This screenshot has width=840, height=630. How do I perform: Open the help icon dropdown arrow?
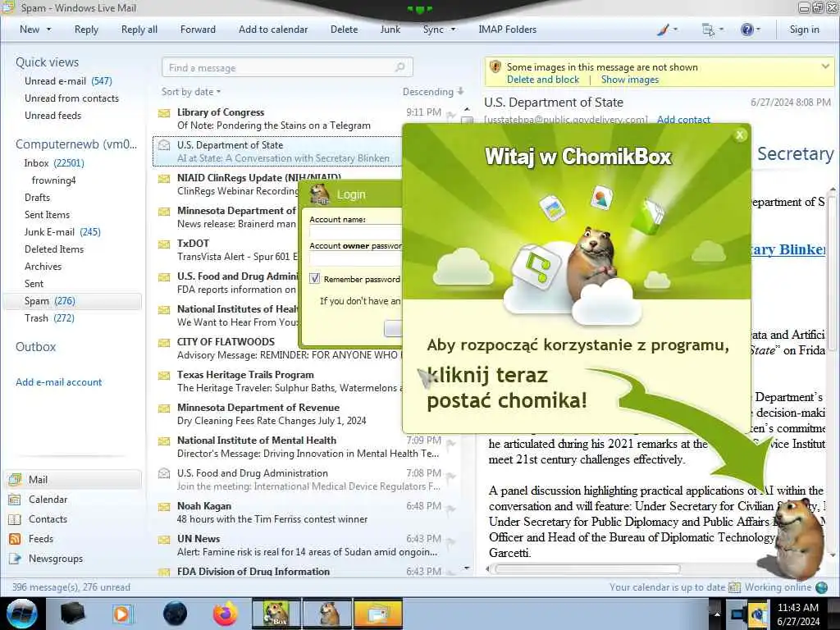pyautogui.click(x=758, y=30)
